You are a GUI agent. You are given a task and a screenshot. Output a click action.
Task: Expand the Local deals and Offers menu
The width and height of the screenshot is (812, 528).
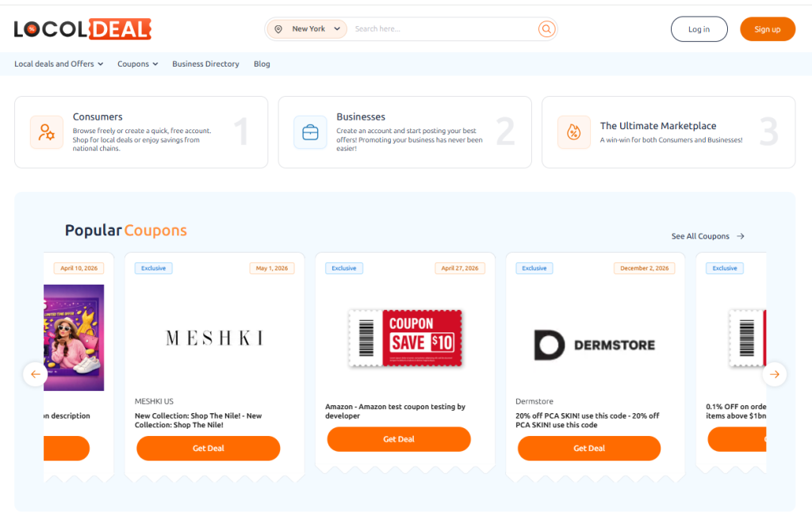(x=55, y=63)
